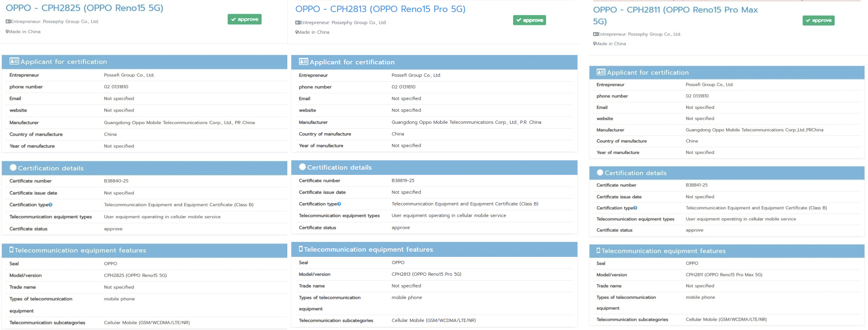Click Certificate status 'approve' value in CPH2825 panel
The height and width of the screenshot is (330, 868).
(x=113, y=229)
